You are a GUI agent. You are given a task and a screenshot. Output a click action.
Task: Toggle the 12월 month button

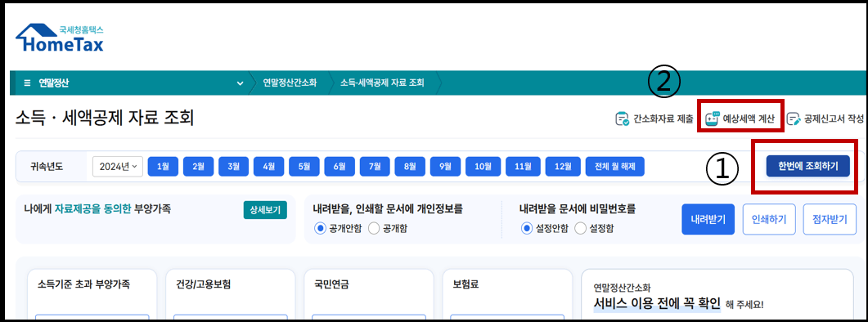click(x=563, y=166)
